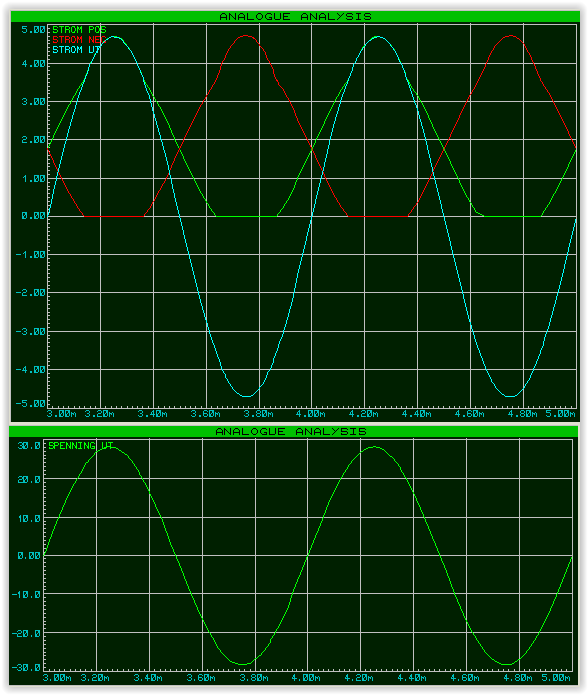Image resolution: width=588 pixels, height=695 pixels.
Task: Click the -3.00 y-axis value in STROM graph
Action: click(x=31, y=332)
